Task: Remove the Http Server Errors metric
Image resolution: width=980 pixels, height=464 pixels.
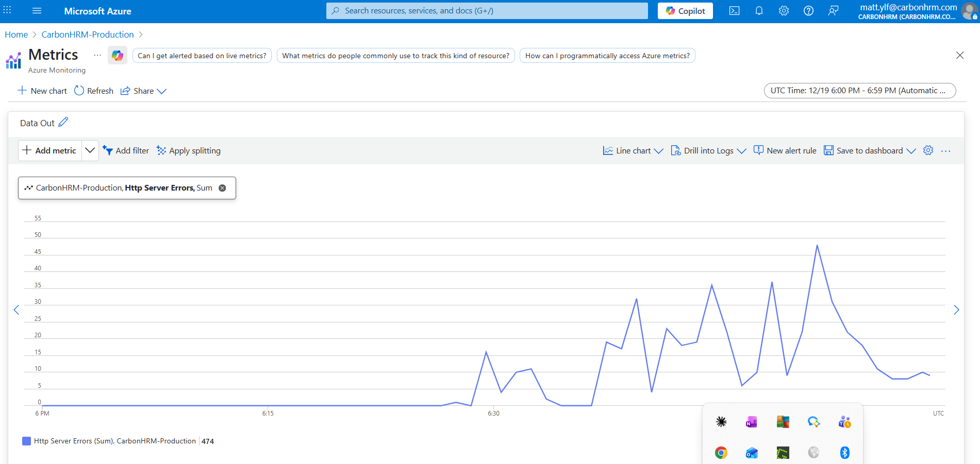Action: point(222,188)
